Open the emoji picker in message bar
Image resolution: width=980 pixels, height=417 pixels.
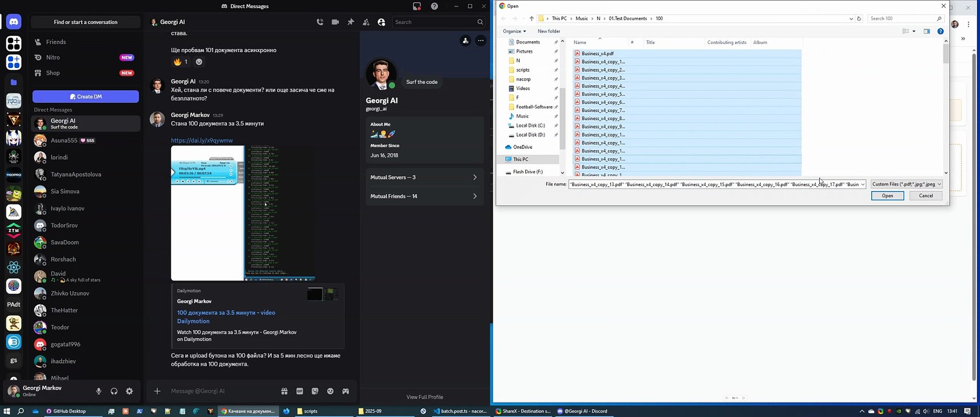[x=330, y=392]
